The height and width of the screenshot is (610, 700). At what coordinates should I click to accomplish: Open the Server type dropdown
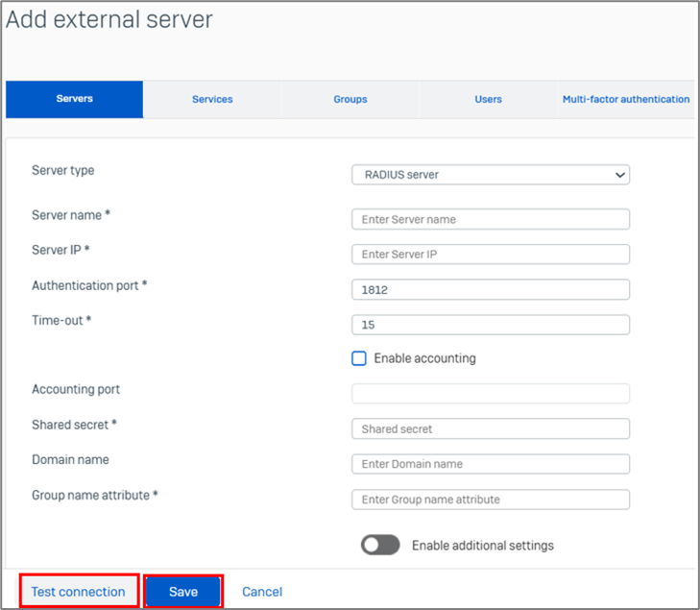tap(490, 175)
